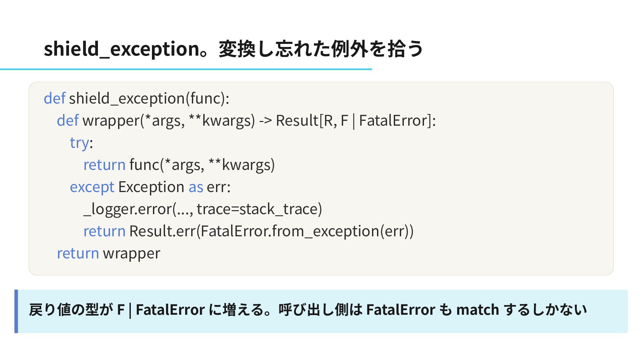Image resolution: width=644 pixels, height=362 pixels.
Task: Click '戻り値の型が' at callout start
Action: (71, 309)
